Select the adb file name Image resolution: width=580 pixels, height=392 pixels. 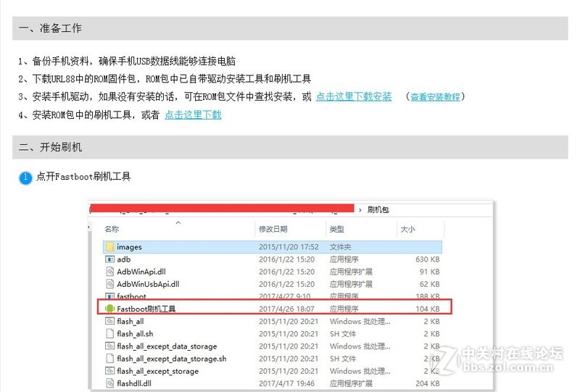tap(123, 259)
